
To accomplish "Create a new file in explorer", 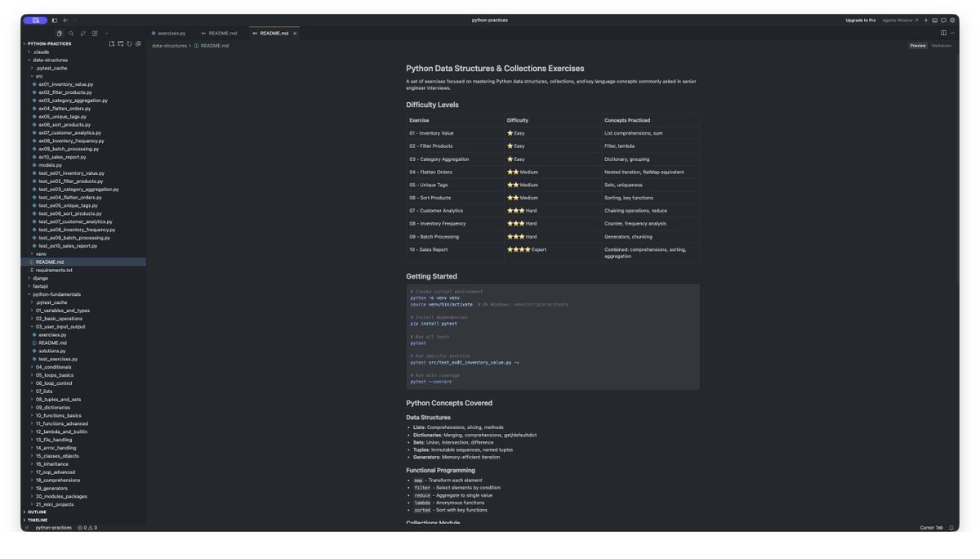I will pyautogui.click(x=112, y=43).
